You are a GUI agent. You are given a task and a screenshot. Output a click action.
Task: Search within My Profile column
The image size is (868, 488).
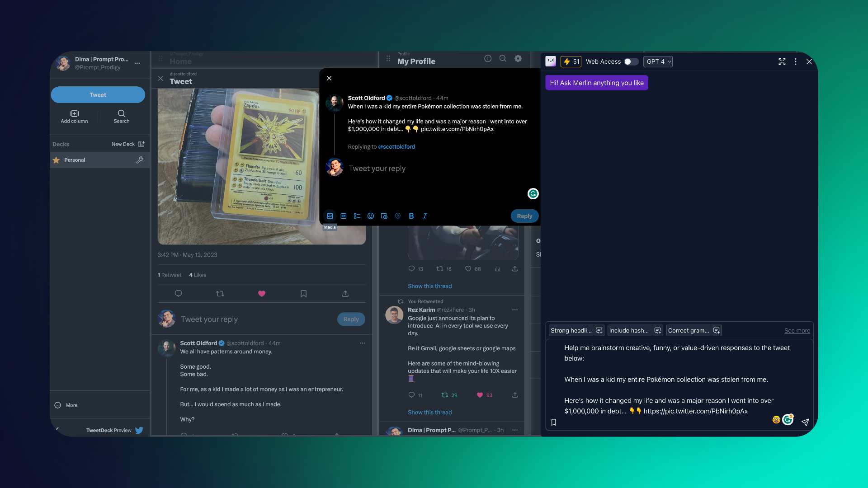(503, 58)
